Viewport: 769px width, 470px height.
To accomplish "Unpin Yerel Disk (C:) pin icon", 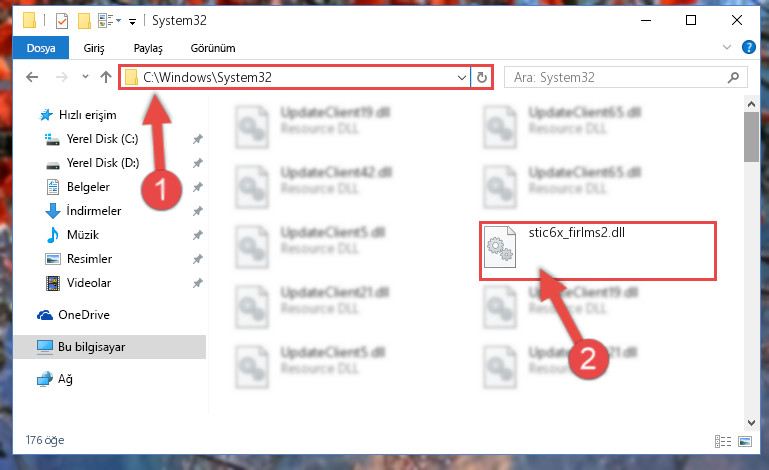I will pyautogui.click(x=198, y=139).
